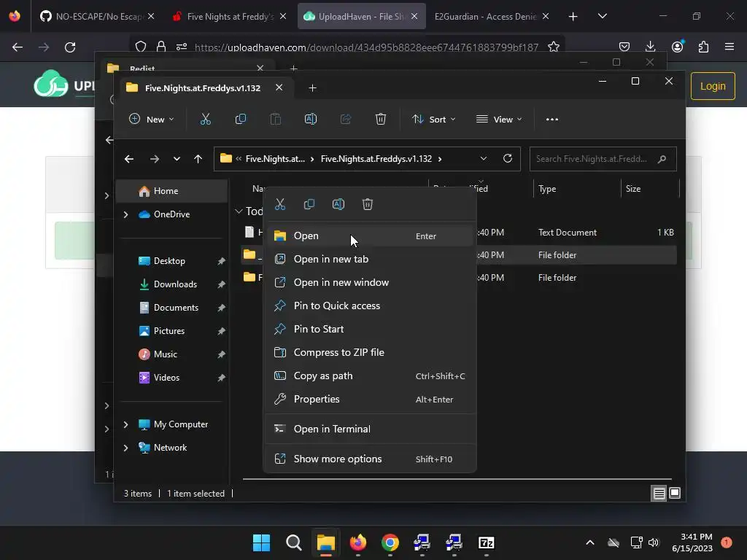This screenshot has width=747, height=560.
Task: Open Properties from context menu
Action: pyautogui.click(x=370, y=399)
